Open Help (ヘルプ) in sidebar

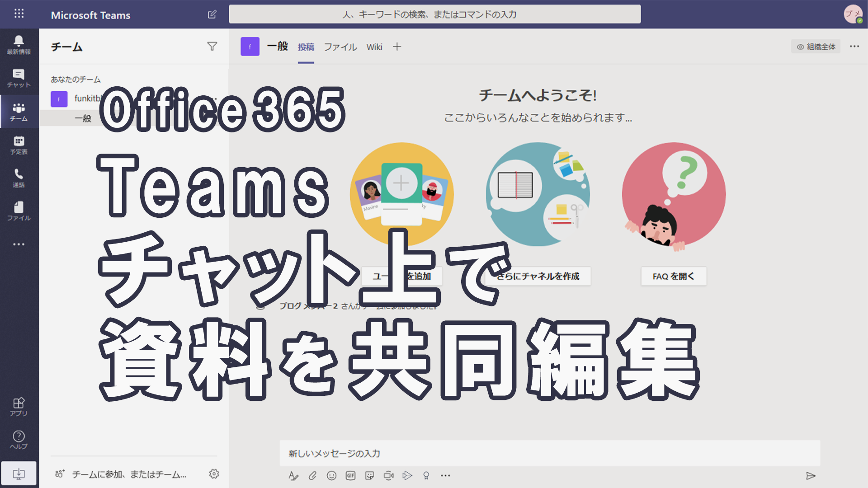(x=19, y=440)
